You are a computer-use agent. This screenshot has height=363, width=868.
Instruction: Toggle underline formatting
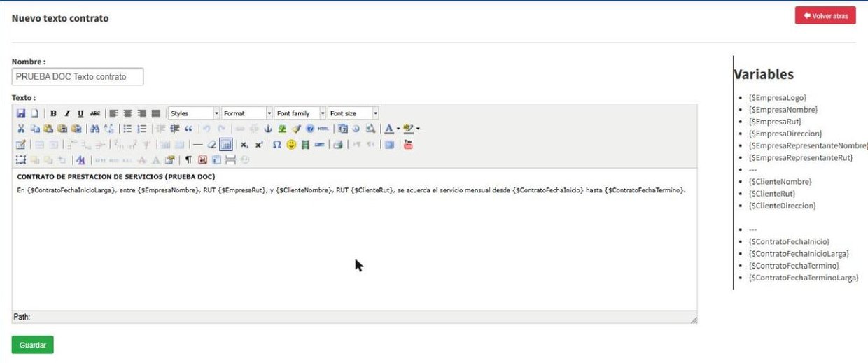[80, 113]
